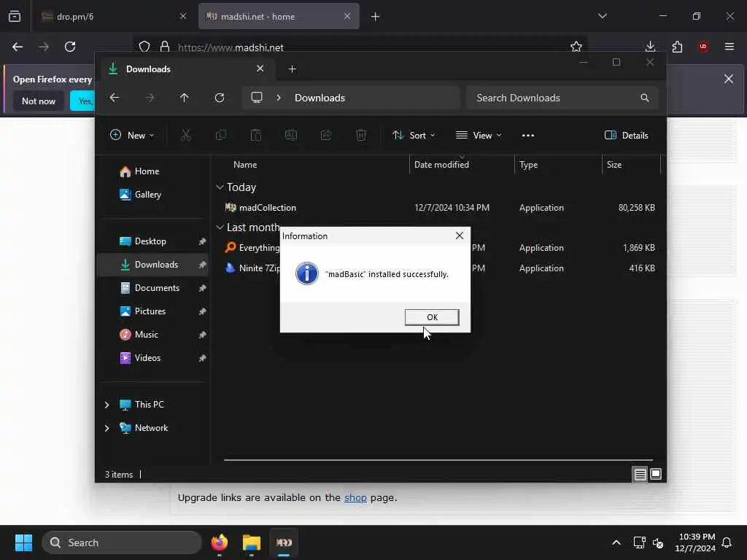Image resolution: width=747 pixels, height=560 pixels.
Task: Select the Everything application file
Action: tap(259, 248)
